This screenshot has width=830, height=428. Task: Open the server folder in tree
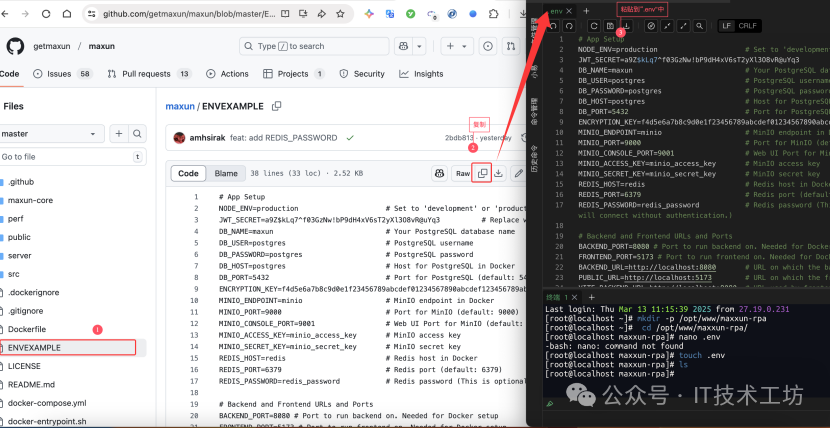click(20, 256)
